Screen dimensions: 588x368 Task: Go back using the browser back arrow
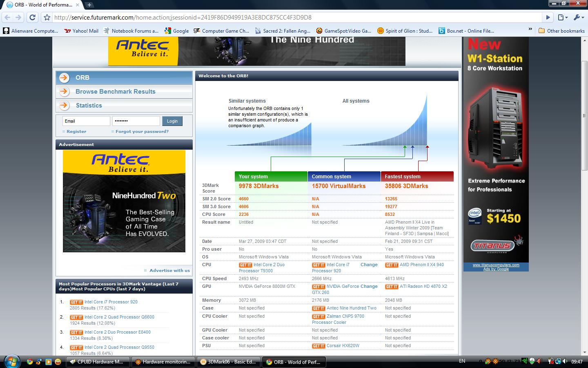[7, 18]
